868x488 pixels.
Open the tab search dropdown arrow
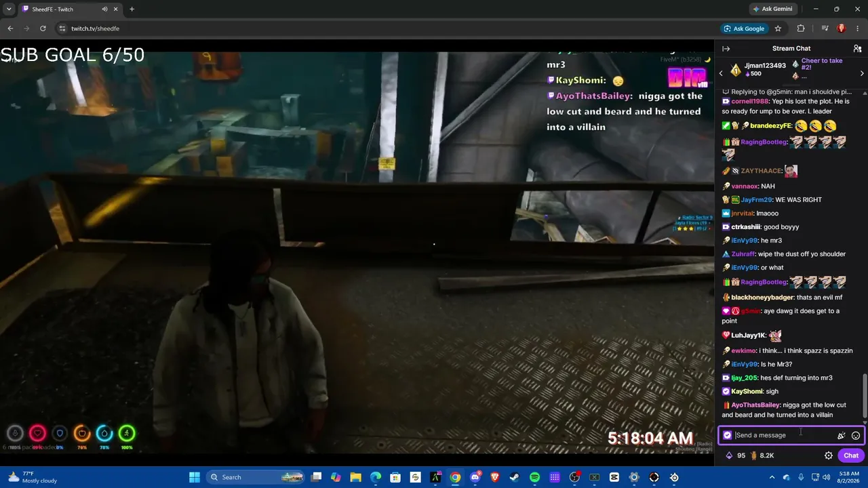click(x=8, y=9)
